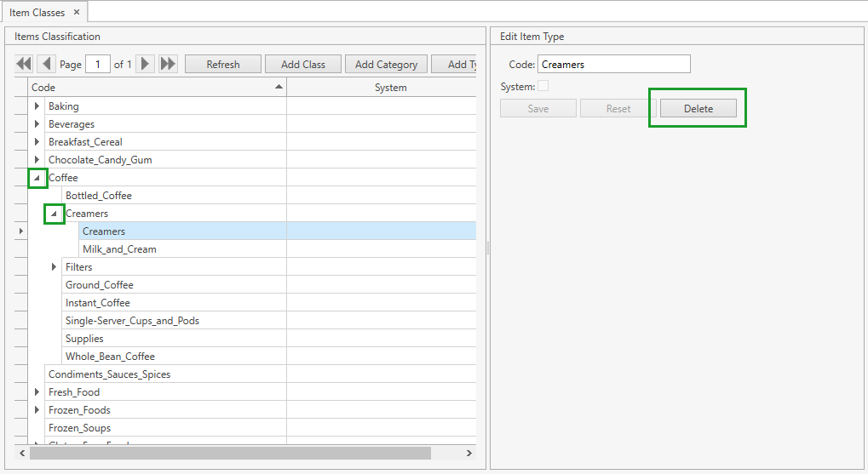Expand the Filters category
The image size is (868, 474).
(54, 267)
